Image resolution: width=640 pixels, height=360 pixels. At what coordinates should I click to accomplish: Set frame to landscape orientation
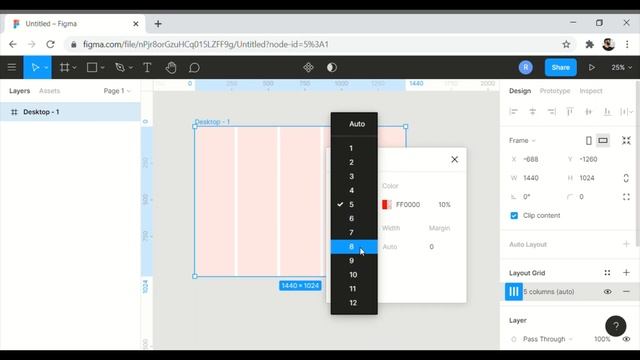603,140
